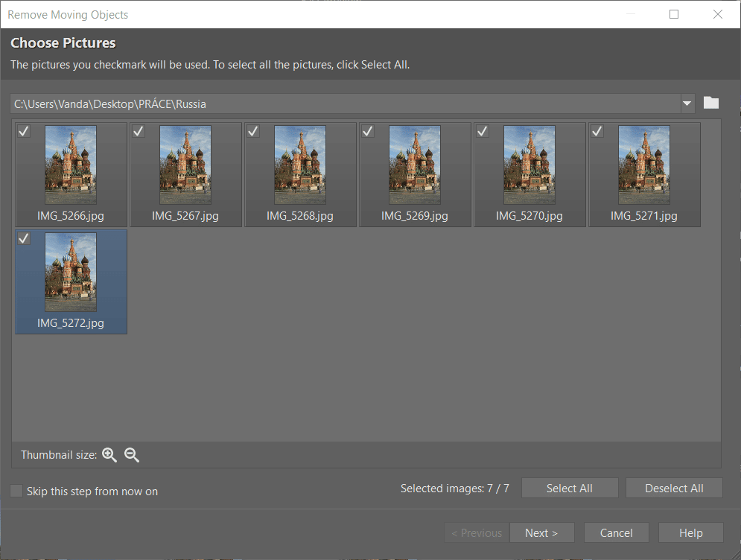Select the IMG_5268.jpg thumbnail image

(x=300, y=165)
